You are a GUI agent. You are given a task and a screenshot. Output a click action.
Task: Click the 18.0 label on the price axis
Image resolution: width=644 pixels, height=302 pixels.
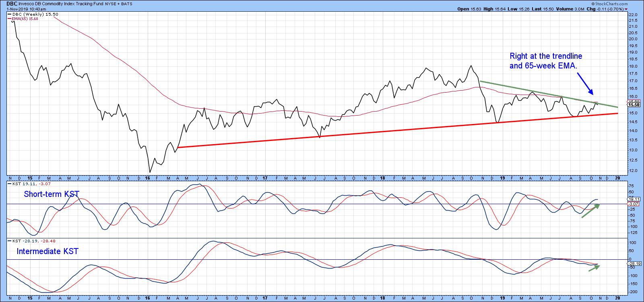632,66
